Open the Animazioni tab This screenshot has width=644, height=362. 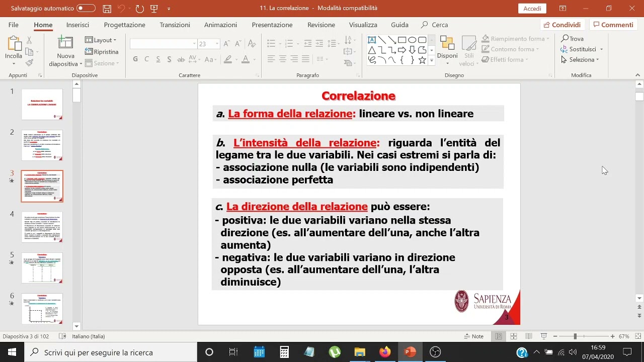(220, 25)
